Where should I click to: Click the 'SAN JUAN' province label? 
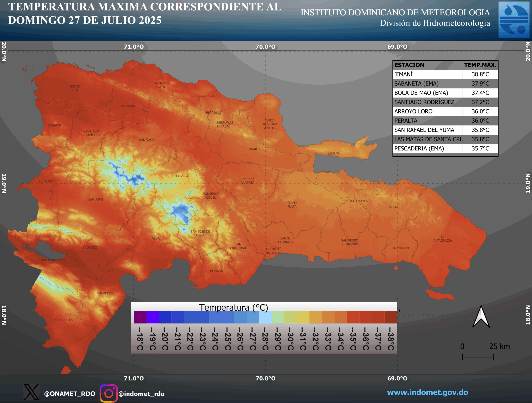(95, 199)
